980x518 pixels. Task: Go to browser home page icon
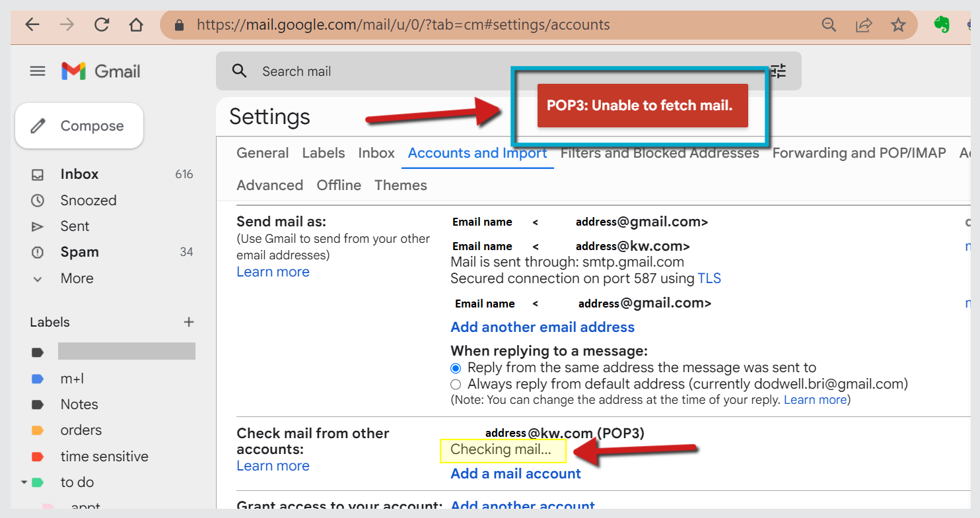coord(136,25)
